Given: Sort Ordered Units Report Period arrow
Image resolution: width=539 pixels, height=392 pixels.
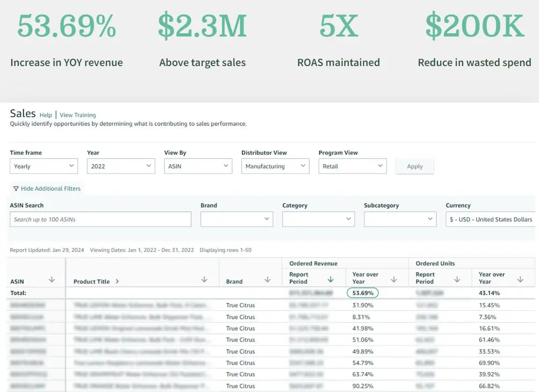Looking at the screenshot, I should pyautogui.click(x=457, y=279).
